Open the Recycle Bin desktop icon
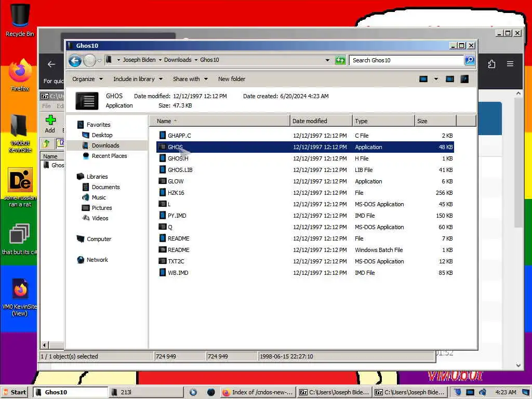The image size is (532, 399). click(20, 20)
